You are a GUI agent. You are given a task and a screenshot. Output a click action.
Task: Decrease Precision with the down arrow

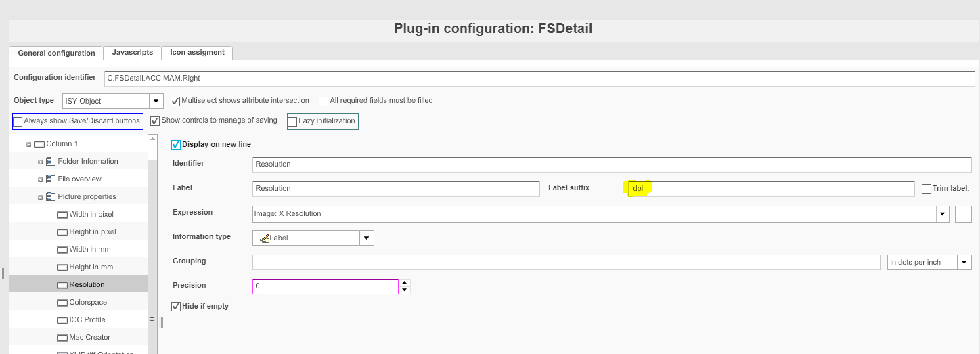point(405,290)
